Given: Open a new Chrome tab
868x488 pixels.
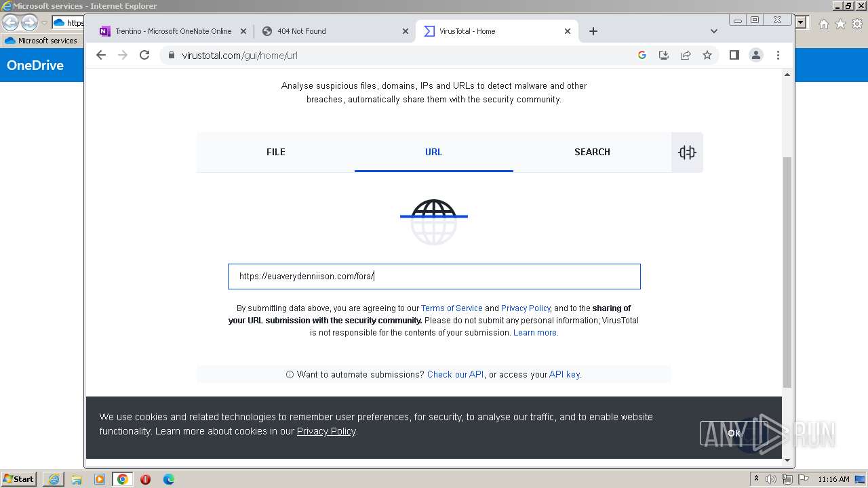Looking at the screenshot, I should (593, 31).
